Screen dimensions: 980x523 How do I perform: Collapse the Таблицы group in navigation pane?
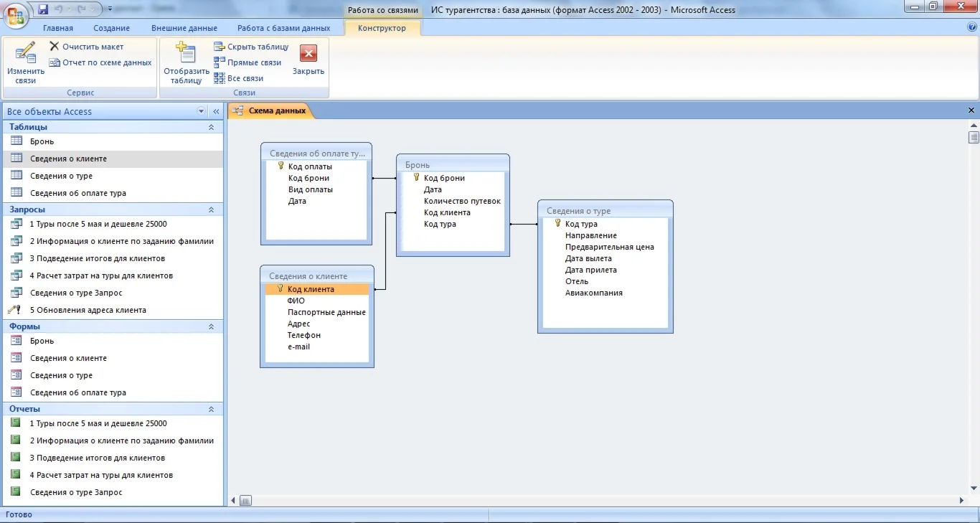(211, 127)
